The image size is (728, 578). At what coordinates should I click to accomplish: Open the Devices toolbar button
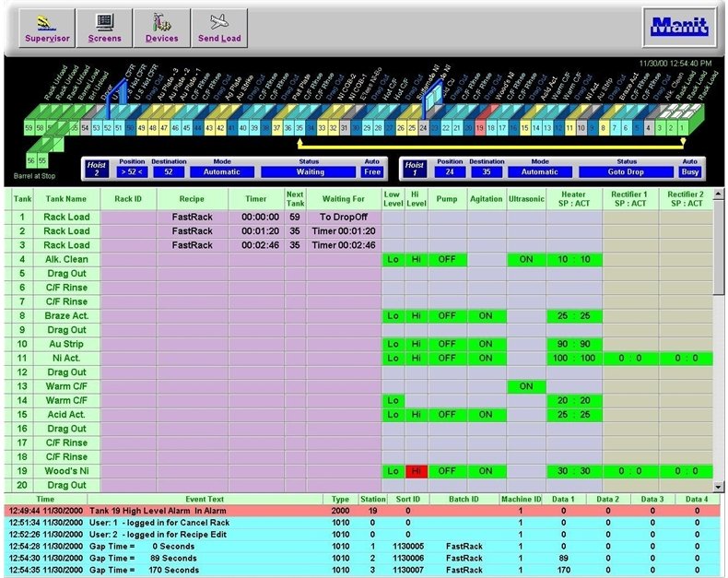(161, 28)
